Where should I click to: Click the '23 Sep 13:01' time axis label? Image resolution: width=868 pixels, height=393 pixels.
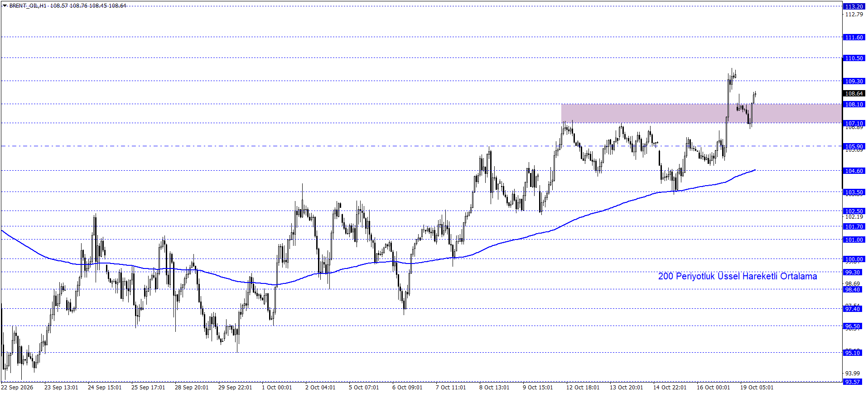(61, 387)
